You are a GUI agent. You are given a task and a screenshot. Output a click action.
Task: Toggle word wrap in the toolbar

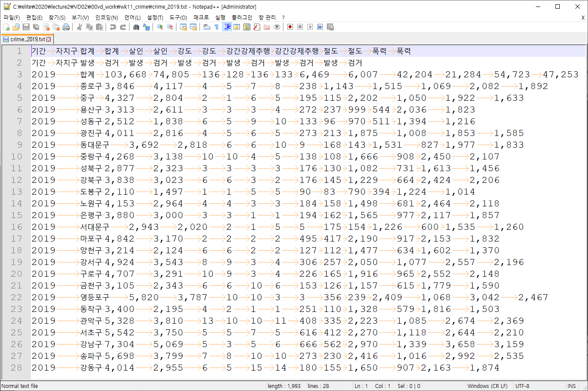click(207, 27)
